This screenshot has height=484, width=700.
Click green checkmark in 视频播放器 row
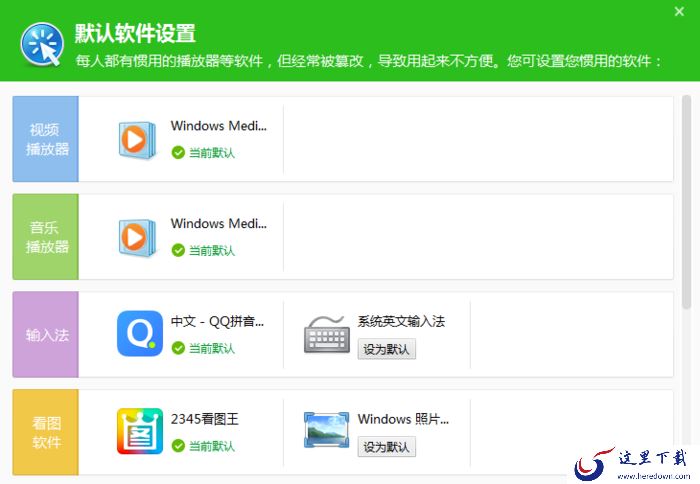coord(178,153)
